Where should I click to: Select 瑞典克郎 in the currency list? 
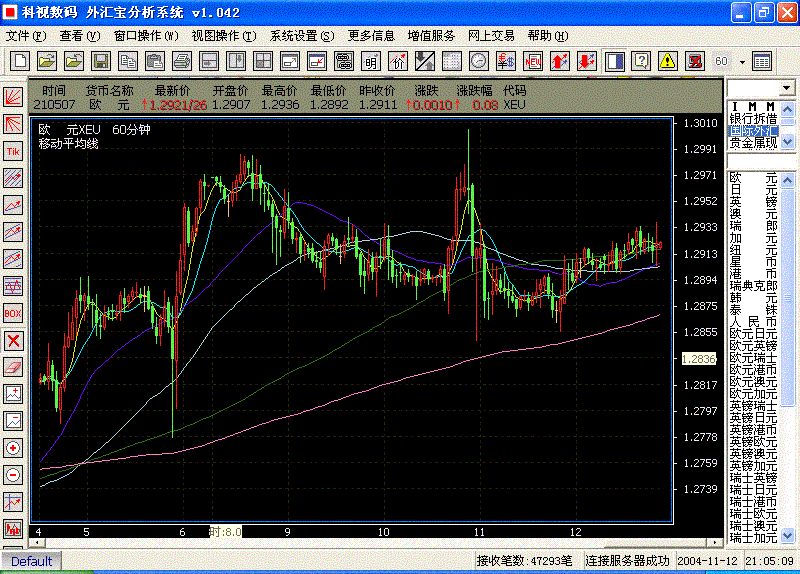754,286
